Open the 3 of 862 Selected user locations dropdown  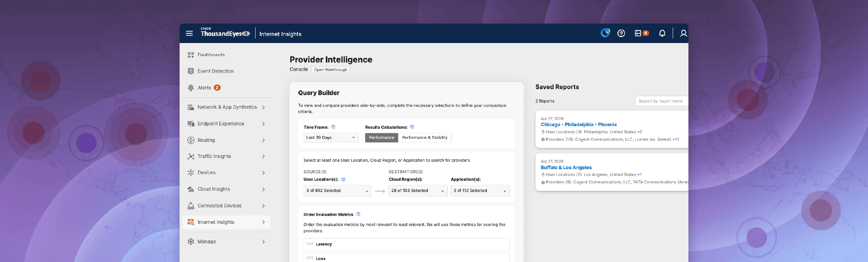(x=337, y=191)
